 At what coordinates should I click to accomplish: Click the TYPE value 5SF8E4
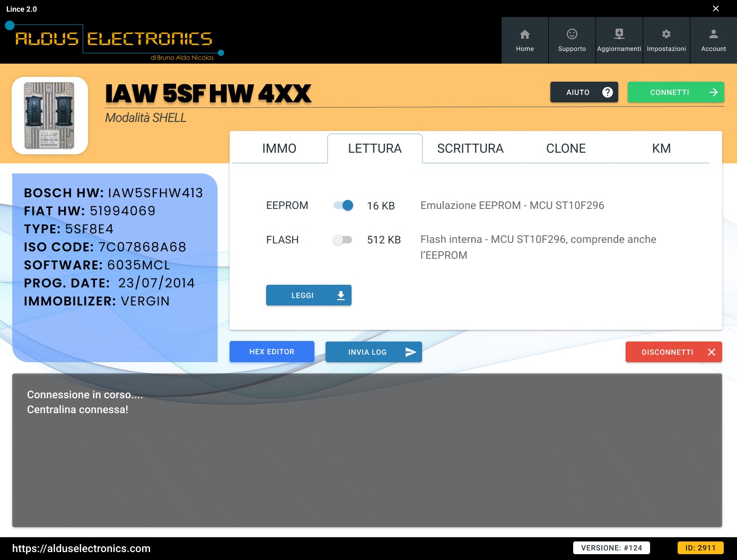point(89,229)
